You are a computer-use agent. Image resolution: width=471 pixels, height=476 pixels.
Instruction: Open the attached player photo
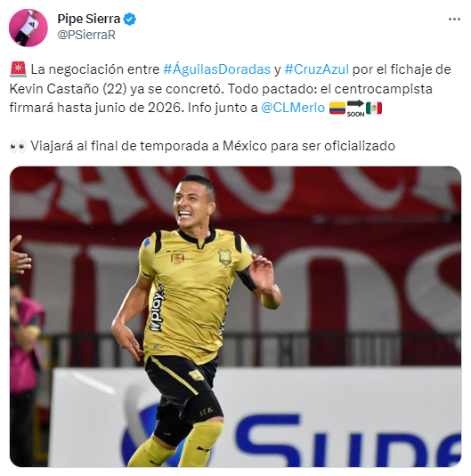(235, 317)
